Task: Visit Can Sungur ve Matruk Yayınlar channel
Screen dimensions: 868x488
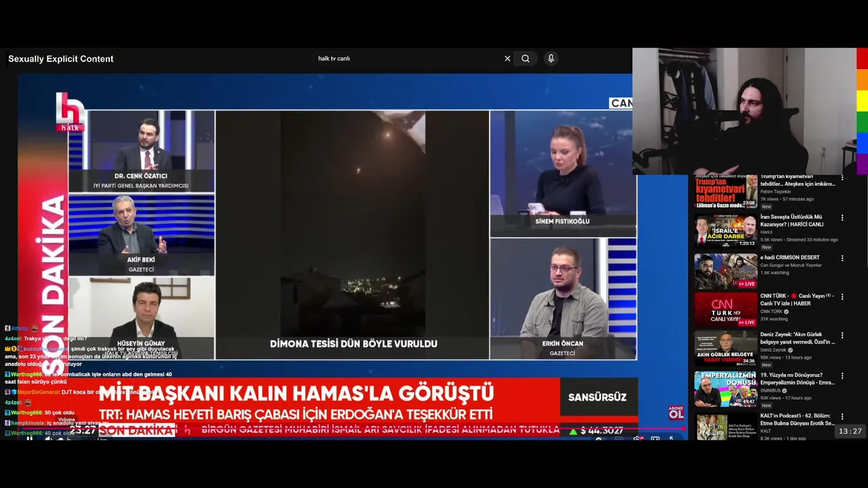Action: point(791,265)
